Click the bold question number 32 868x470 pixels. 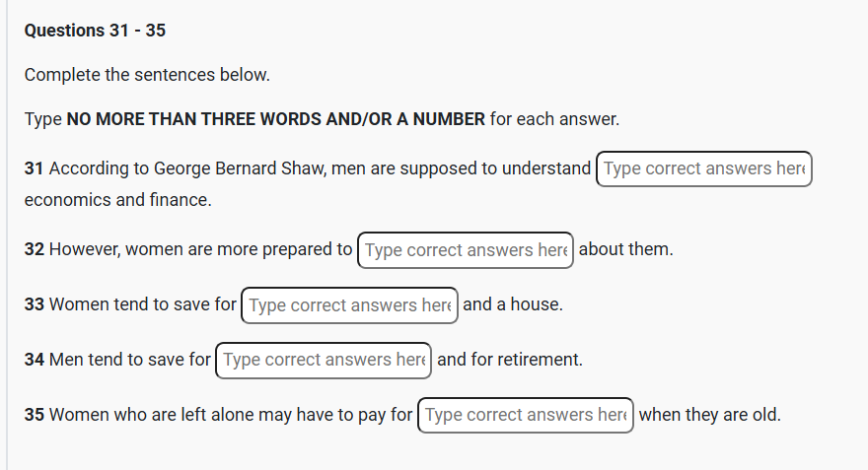[x=35, y=250]
